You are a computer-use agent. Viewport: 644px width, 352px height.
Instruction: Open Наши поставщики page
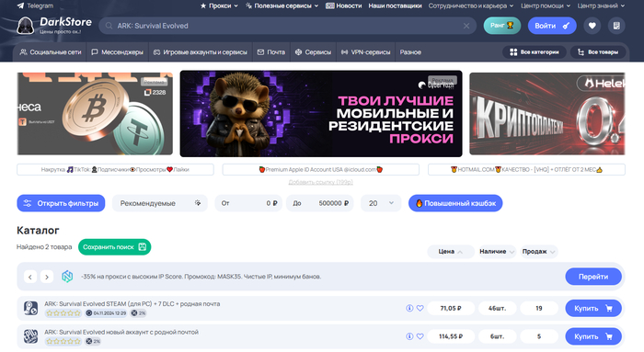[395, 6]
